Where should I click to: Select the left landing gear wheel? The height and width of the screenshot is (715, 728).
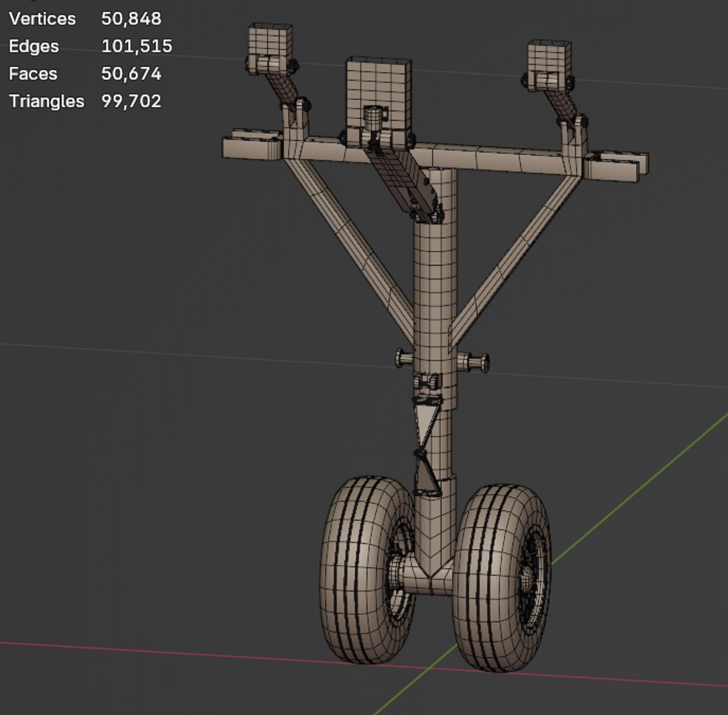click(x=367, y=569)
